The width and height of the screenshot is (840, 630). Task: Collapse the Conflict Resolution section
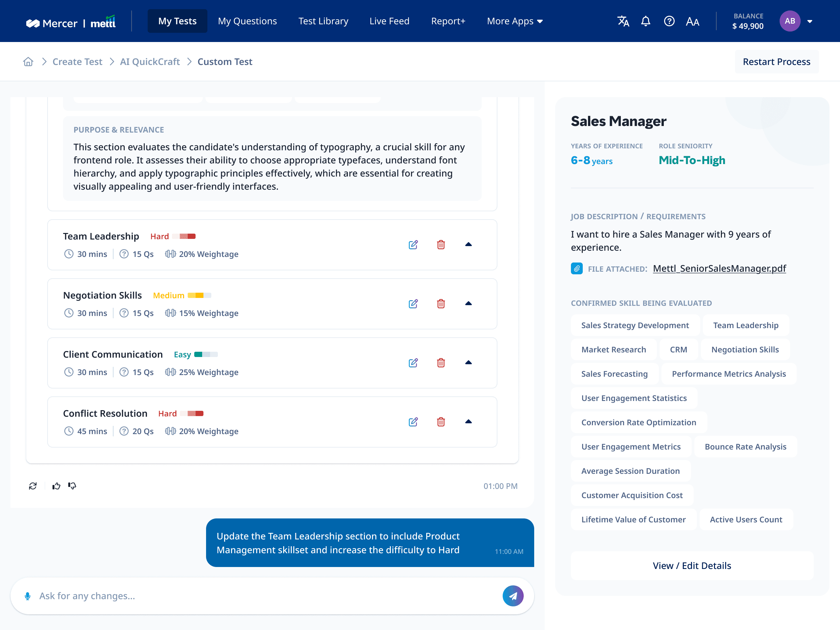click(x=468, y=422)
